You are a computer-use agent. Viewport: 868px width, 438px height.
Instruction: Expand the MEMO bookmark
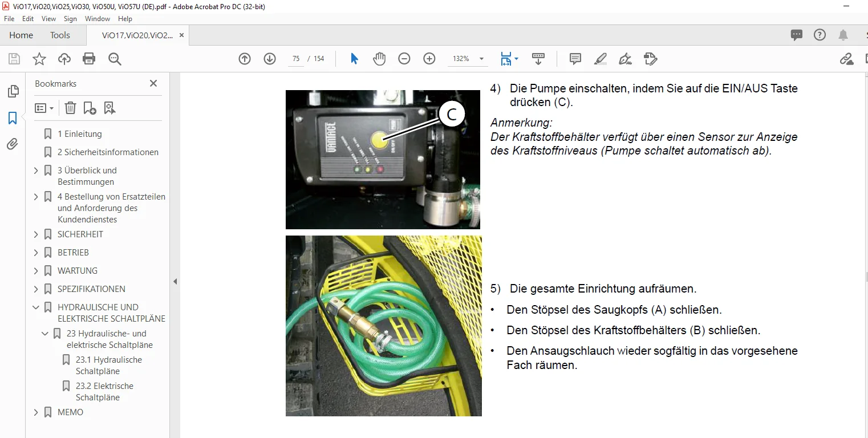[x=36, y=412]
